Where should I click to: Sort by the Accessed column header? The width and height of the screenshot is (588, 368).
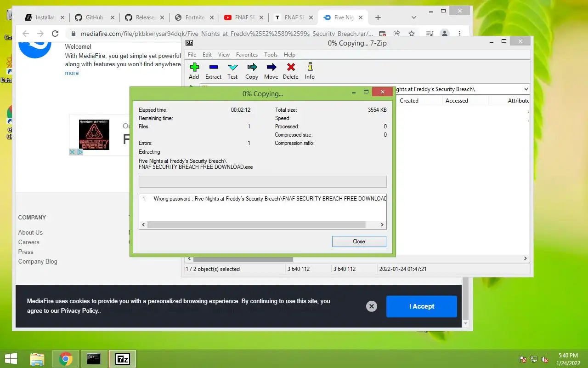tap(457, 101)
